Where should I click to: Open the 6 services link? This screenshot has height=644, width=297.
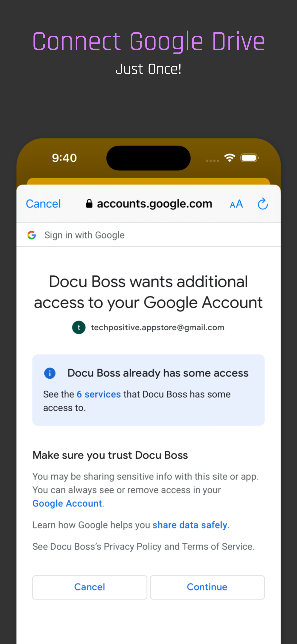coord(99,394)
